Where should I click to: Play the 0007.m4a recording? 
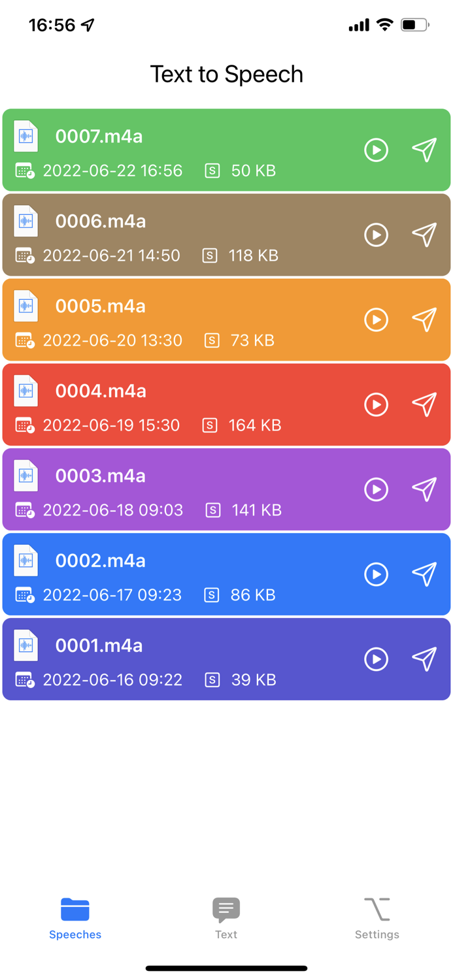(x=377, y=150)
